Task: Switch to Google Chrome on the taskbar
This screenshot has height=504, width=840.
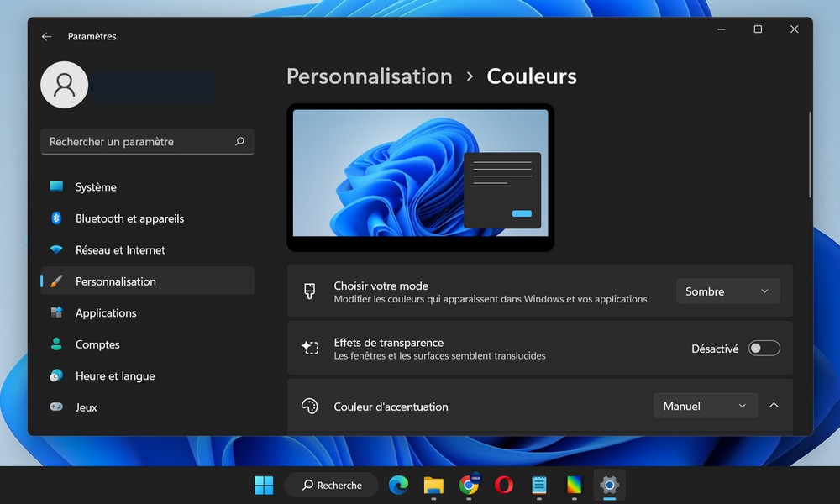Action: click(469, 486)
